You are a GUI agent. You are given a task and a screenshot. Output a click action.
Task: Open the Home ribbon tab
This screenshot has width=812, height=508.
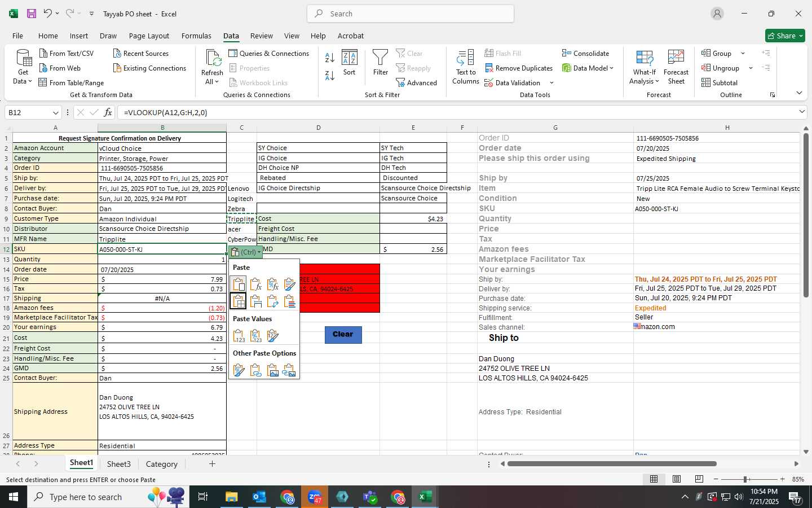48,36
